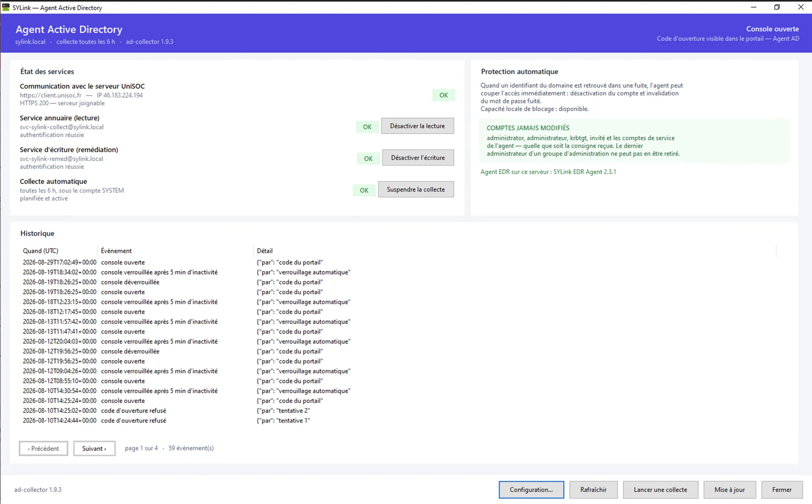This screenshot has height=504, width=812.
Task: Select the Évènement column header
Action: pyautogui.click(x=176, y=251)
